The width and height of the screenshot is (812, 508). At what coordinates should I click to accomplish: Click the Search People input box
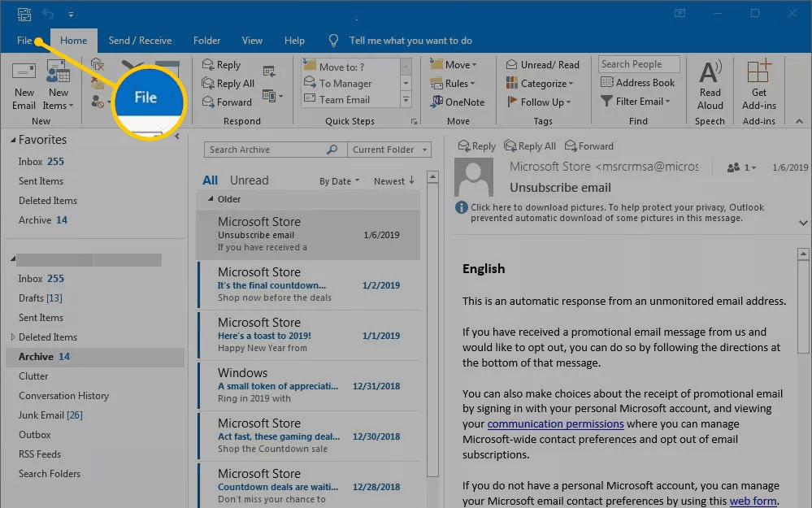[x=640, y=64]
